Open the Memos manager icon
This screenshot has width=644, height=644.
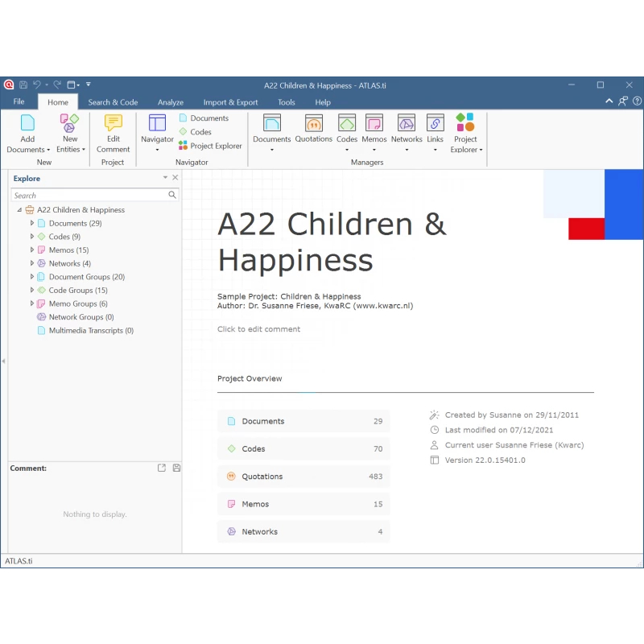tap(374, 123)
